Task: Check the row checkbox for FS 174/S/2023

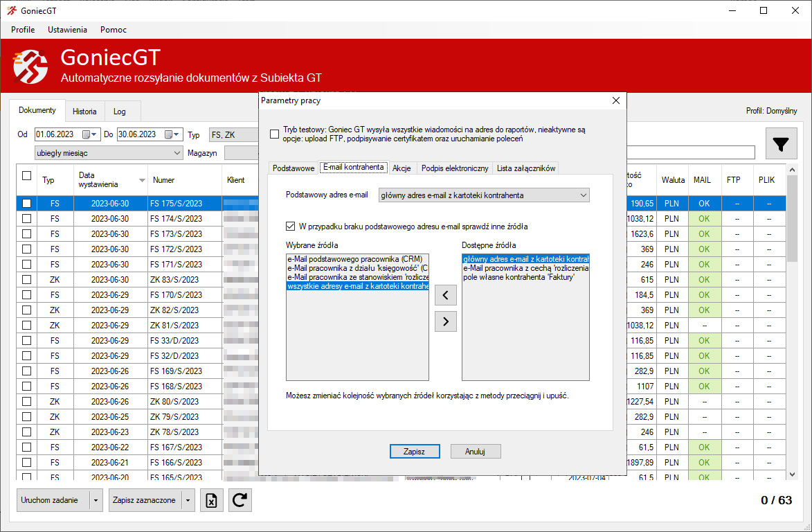Action: click(x=27, y=219)
